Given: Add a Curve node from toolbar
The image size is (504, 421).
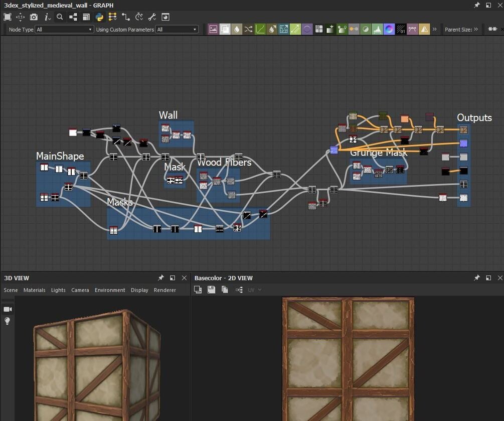Looking at the screenshot, I should coord(260,29).
